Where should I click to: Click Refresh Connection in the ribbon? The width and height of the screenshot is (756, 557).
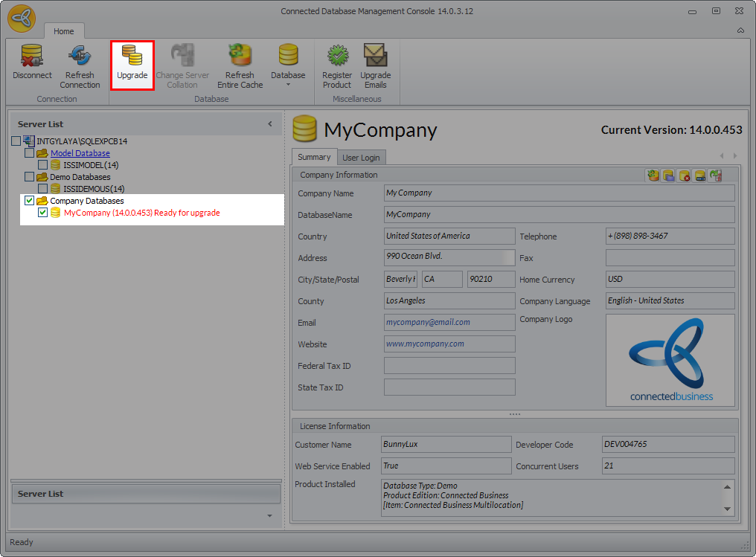(80, 65)
